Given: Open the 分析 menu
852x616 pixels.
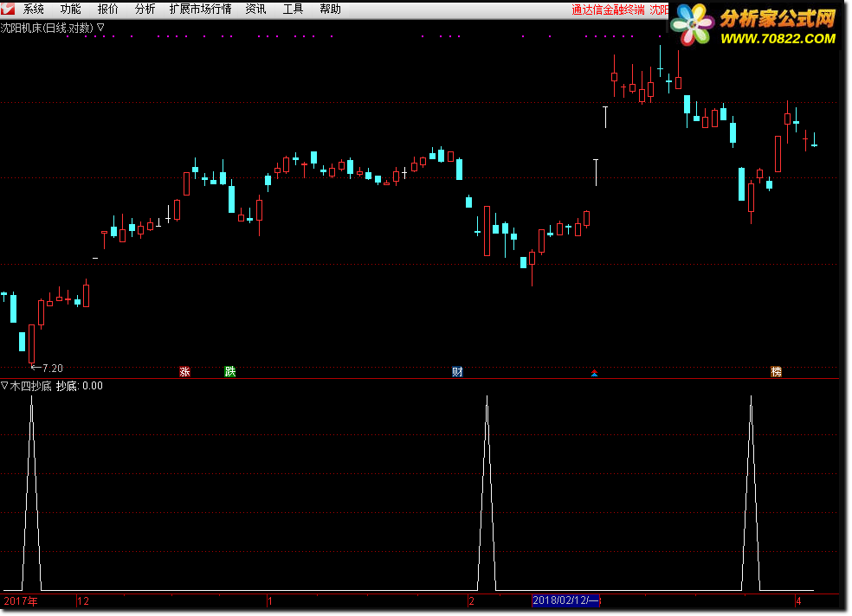Looking at the screenshot, I should click(145, 10).
